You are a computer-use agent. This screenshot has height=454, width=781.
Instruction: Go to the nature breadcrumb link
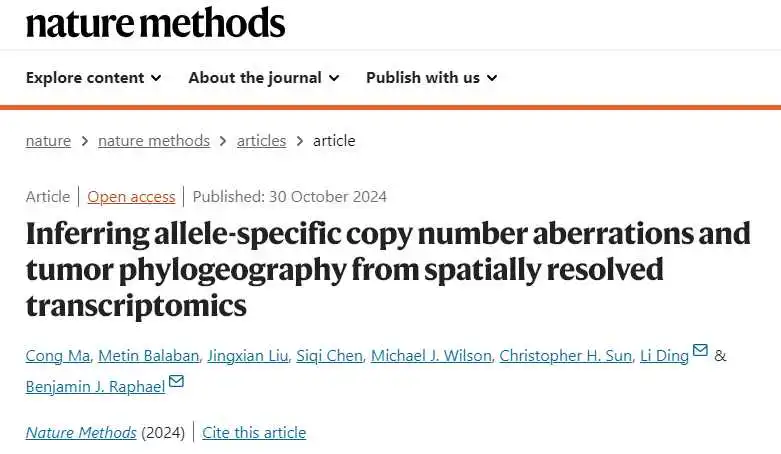(48, 141)
